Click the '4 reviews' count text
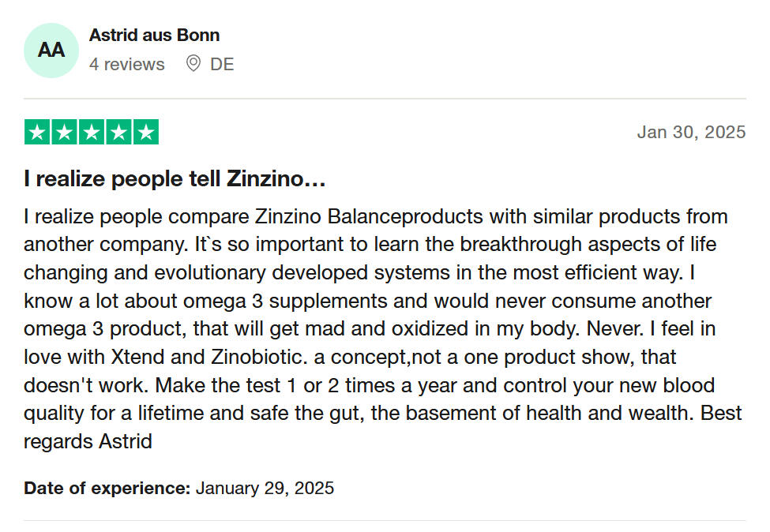 click(127, 64)
